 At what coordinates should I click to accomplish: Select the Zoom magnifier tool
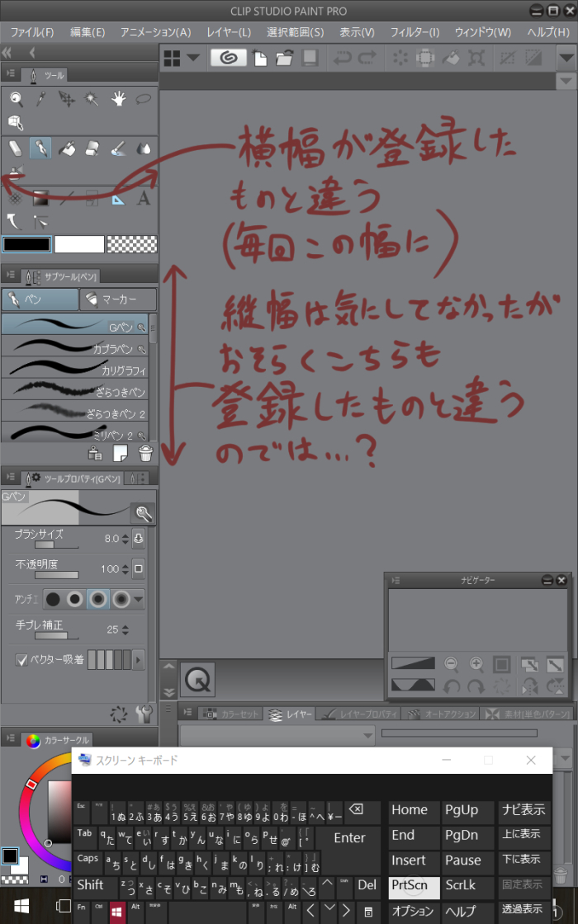click(16, 99)
